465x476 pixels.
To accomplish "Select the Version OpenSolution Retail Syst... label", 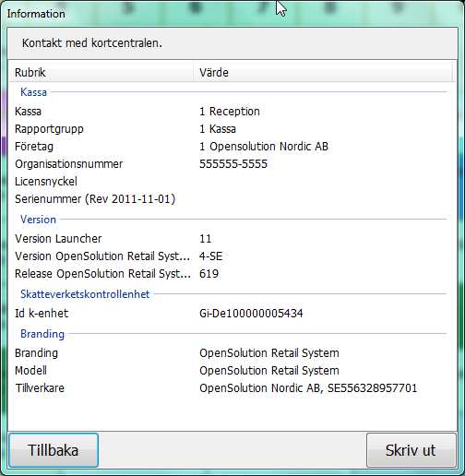I will pyautogui.click(x=102, y=256).
